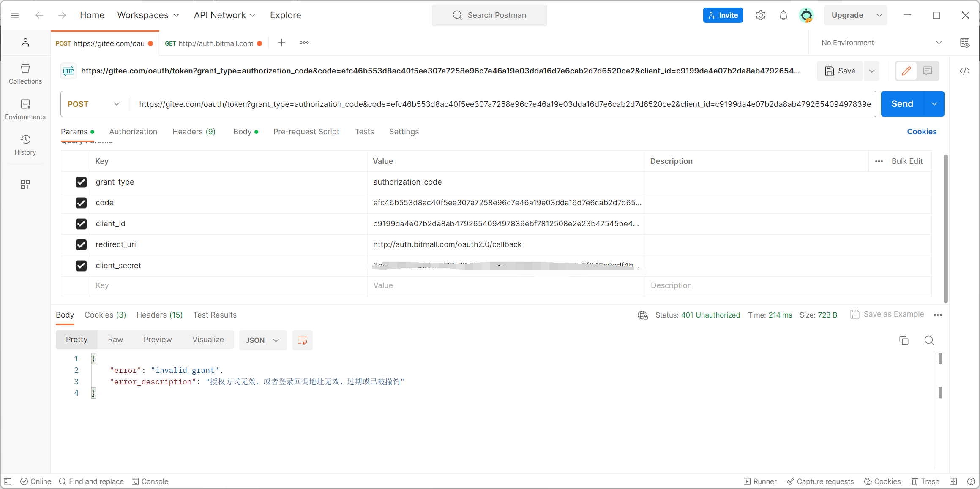This screenshot has height=489, width=980.
Task: Switch to the Authorization tab
Action: 133,132
